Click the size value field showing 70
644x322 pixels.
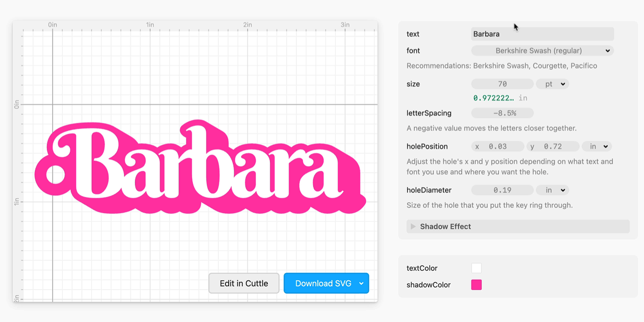pos(502,84)
